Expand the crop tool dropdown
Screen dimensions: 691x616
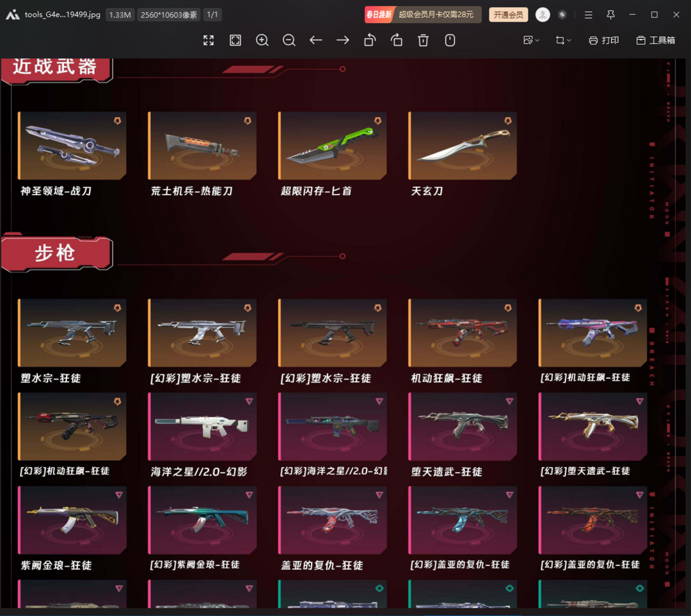click(x=563, y=40)
